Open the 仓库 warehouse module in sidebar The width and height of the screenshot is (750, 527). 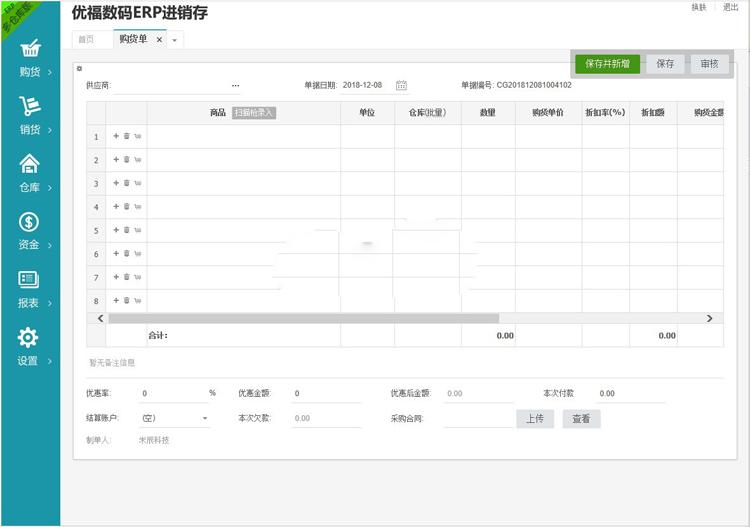(x=30, y=173)
